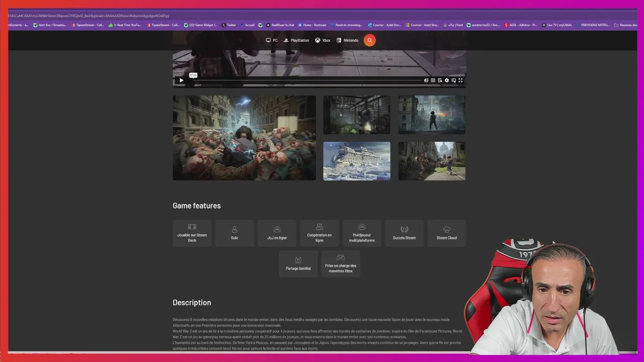Select the JcJ en ligne feature
This screenshot has width=644, height=362.
[x=277, y=233]
